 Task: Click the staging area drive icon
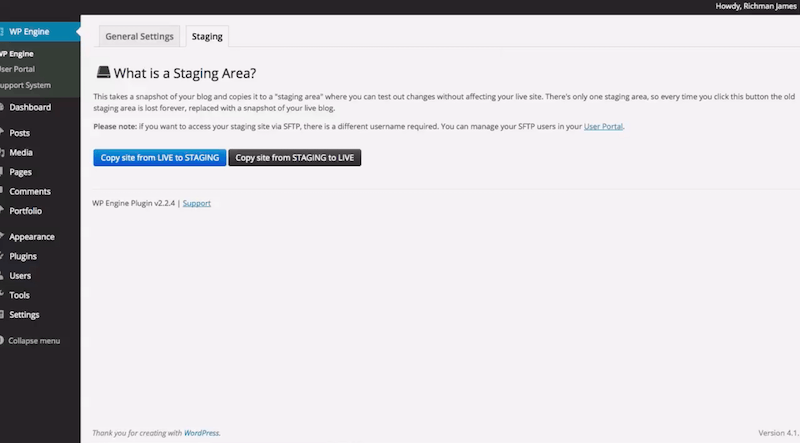103,72
